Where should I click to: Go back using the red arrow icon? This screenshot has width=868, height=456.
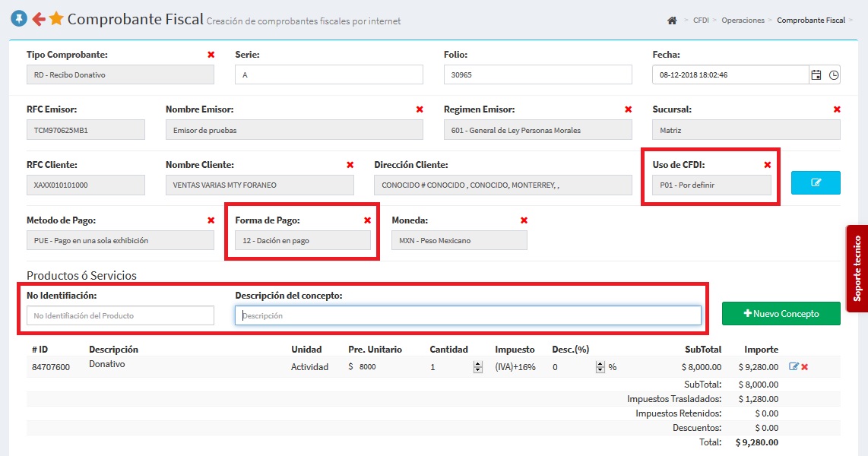[38, 19]
